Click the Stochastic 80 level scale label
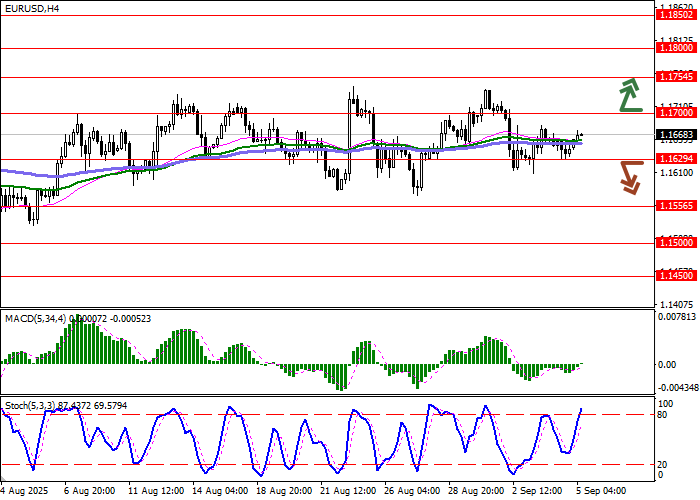The width and height of the screenshot is (700, 500). pos(662,414)
